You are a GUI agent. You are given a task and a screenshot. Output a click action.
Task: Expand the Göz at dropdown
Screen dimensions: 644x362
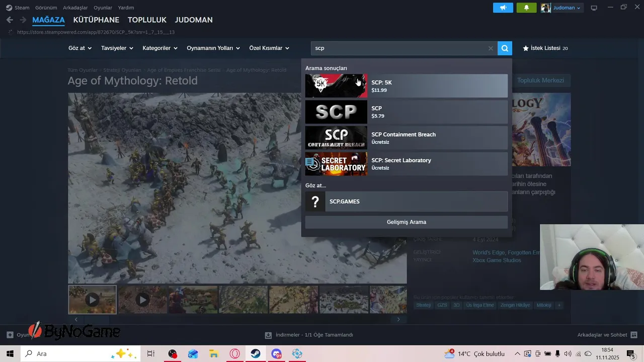(x=80, y=48)
